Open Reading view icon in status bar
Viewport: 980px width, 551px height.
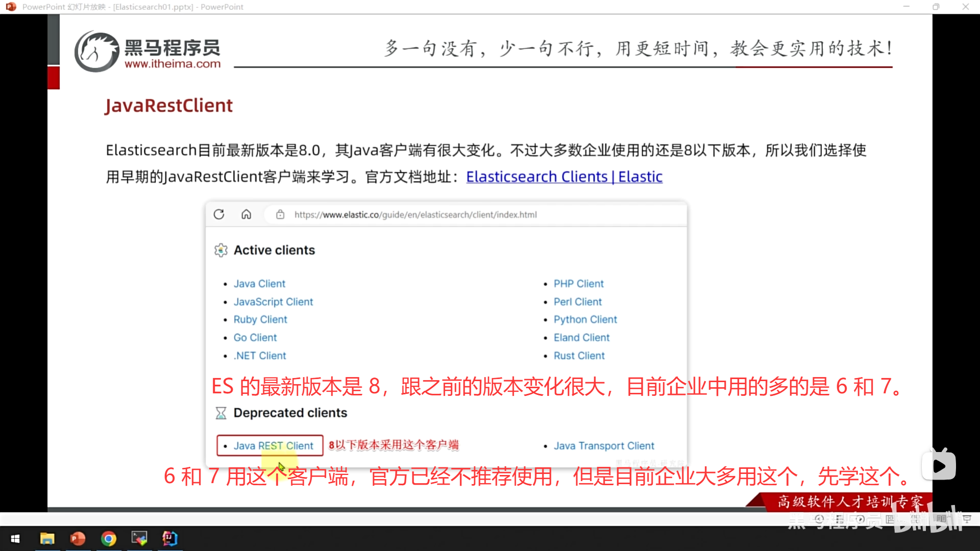click(x=941, y=519)
